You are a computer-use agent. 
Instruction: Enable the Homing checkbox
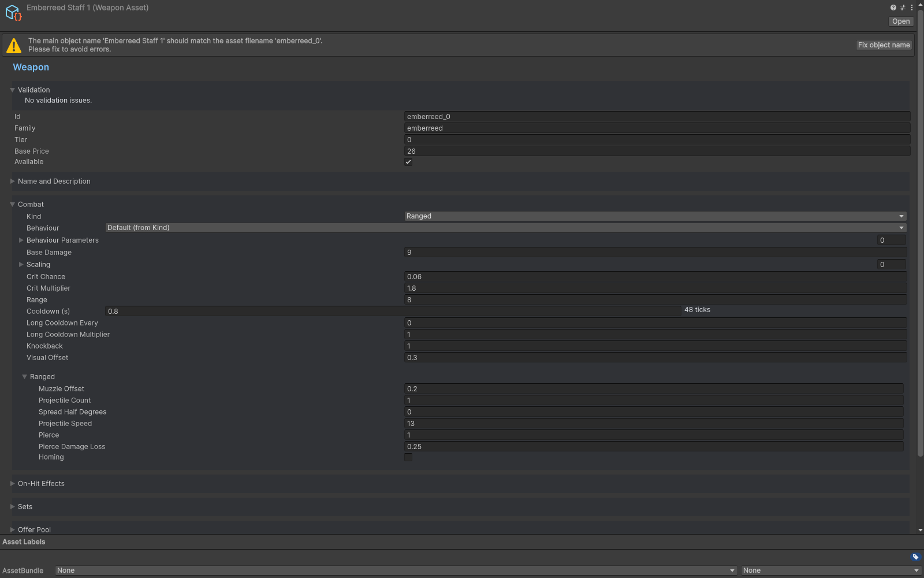pos(408,457)
